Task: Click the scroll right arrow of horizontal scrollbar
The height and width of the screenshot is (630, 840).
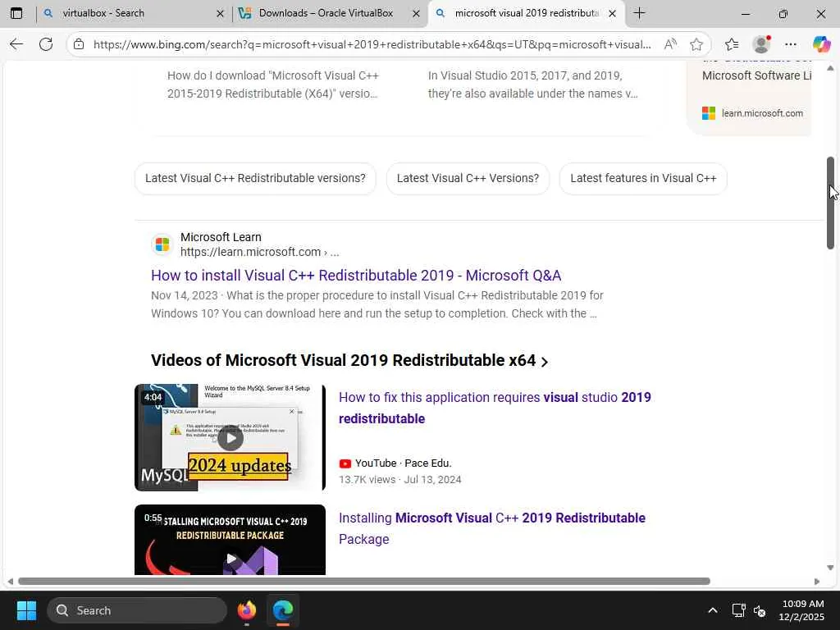Action: (816, 582)
